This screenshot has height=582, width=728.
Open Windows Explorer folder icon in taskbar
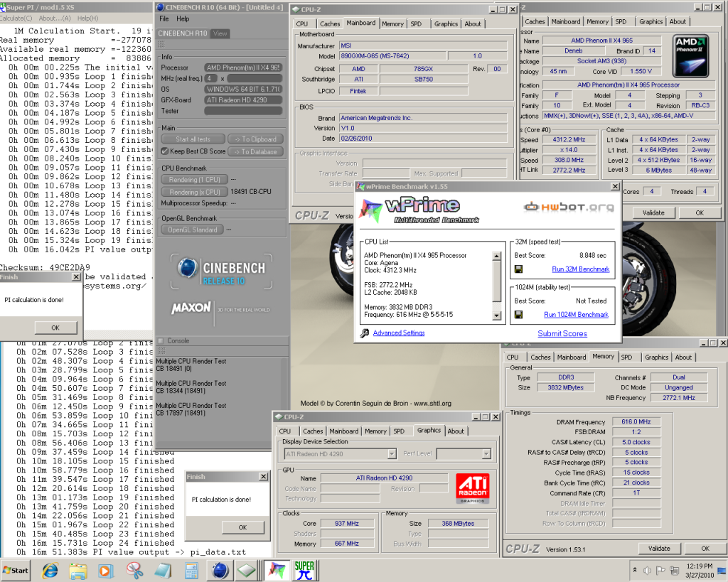[77, 570]
